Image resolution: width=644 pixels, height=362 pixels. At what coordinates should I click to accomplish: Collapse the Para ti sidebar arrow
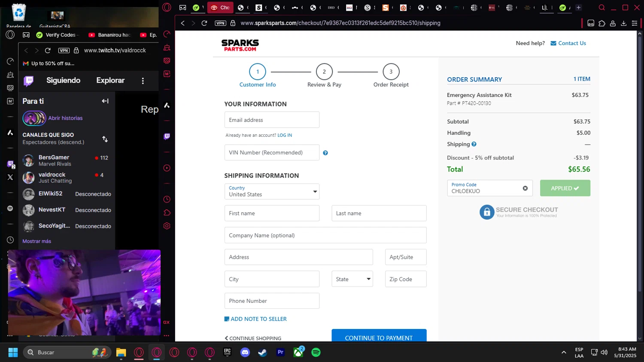105,101
